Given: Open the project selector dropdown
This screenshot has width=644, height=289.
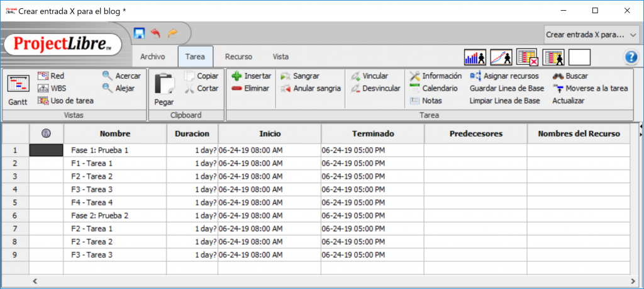Looking at the screenshot, I should pyautogui.click(x=591, y=35).
